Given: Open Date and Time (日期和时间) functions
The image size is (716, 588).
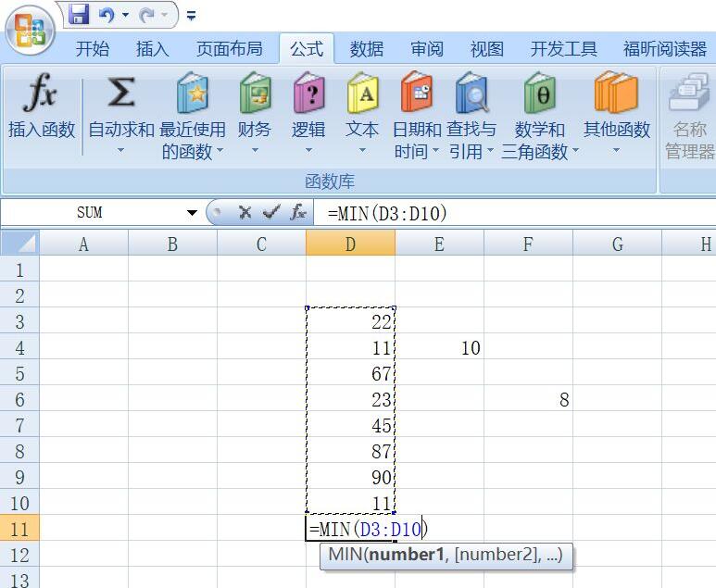Looking at the screenshot, I should click(417, 117).
